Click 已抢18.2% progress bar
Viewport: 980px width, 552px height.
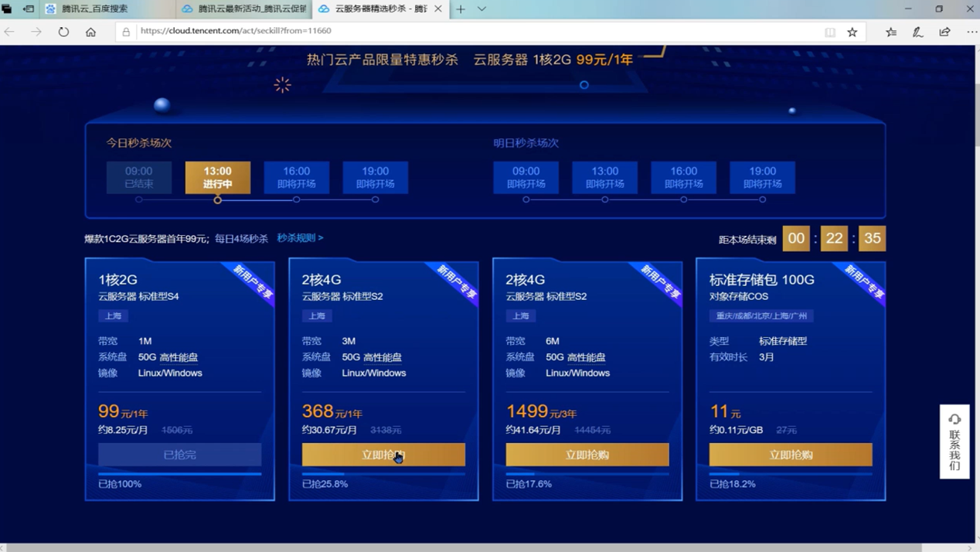pos(791,473)
